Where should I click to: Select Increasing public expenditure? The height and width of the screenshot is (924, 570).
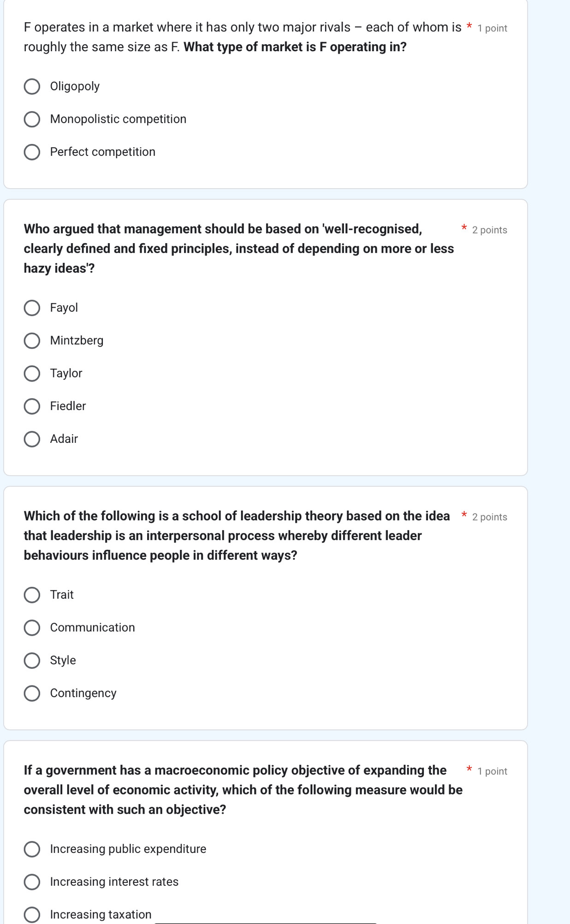[32, 849]
